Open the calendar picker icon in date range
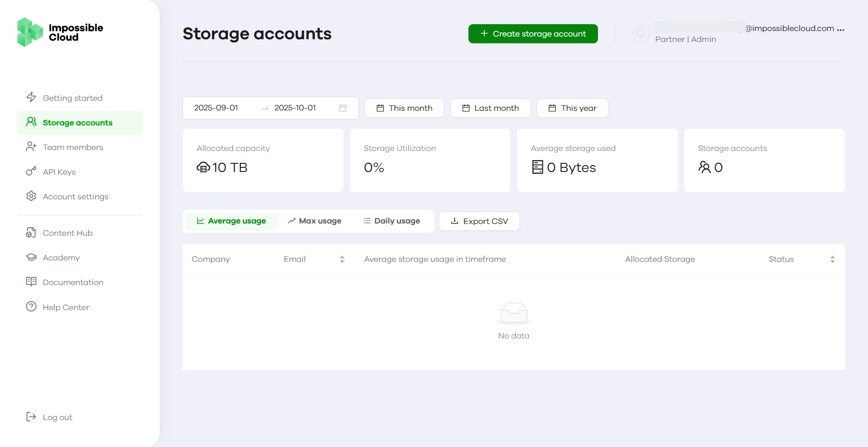The height and width of the screenshot is (447, 868). 343,108
